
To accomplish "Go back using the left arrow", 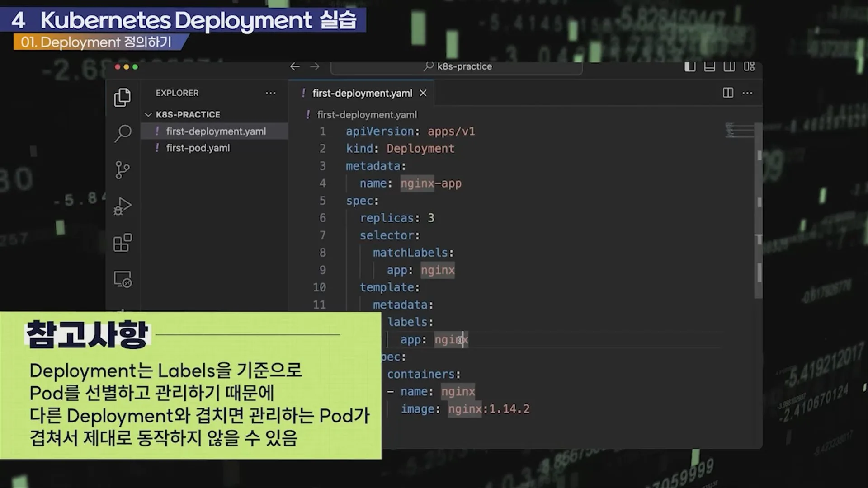I will [295, 66].
